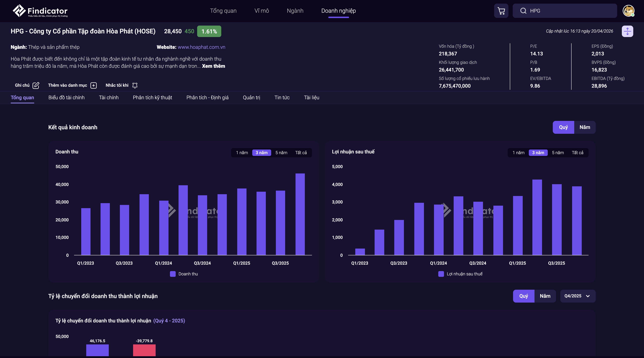The height and width of the screenshot is (358, 644).
Task: Open the shopping cart icon
Action: coord(501,11)
